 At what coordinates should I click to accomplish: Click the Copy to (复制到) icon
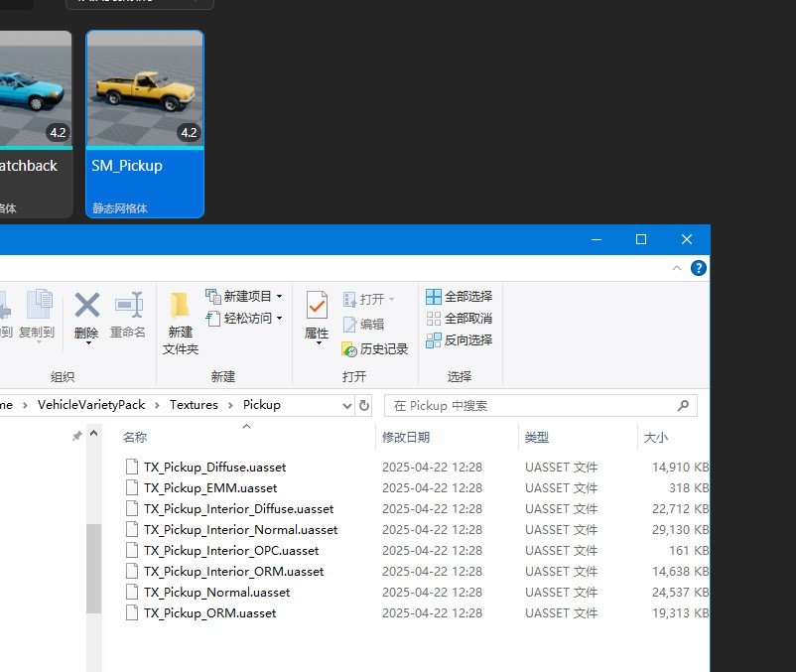pyautogui.click(x=37, y=315)
